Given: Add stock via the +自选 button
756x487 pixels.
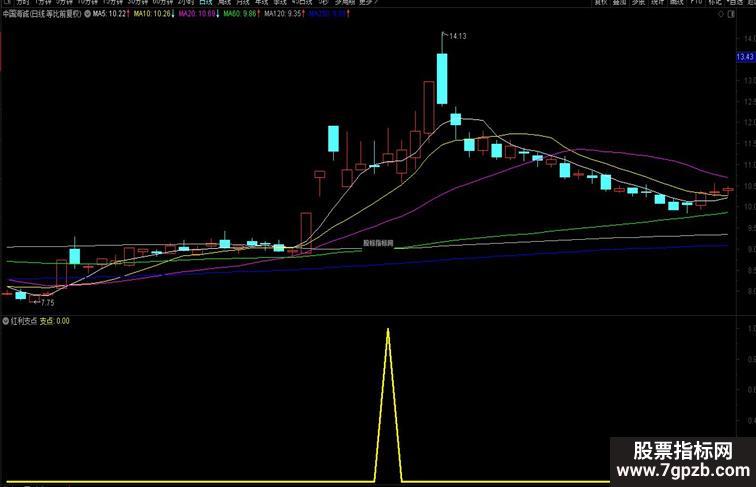Looking at the screenshot, I should tap(736, 2).
